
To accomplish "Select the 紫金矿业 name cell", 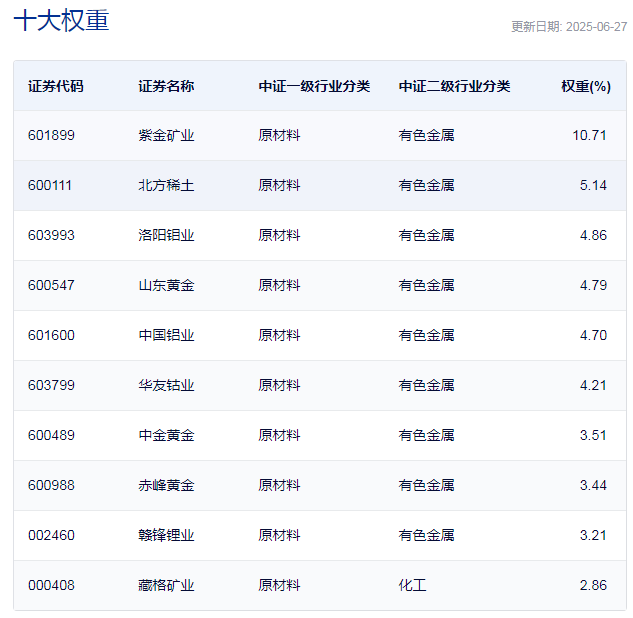I will (x=166, y=135).
